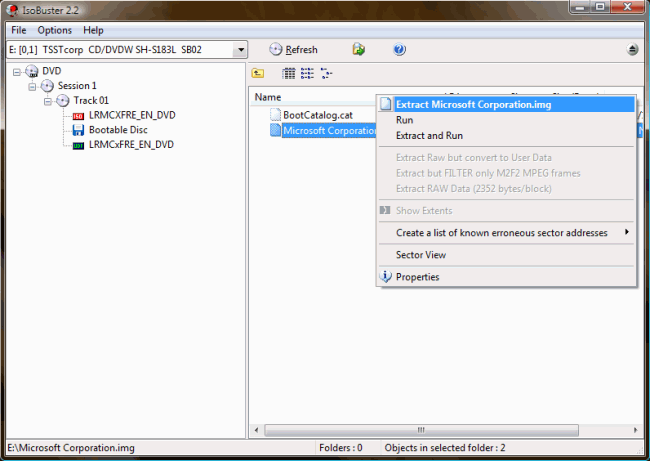Open the drive selection dropdown
Image resolution: width=650 pixels, height=461 pixels.
[239, 50]
